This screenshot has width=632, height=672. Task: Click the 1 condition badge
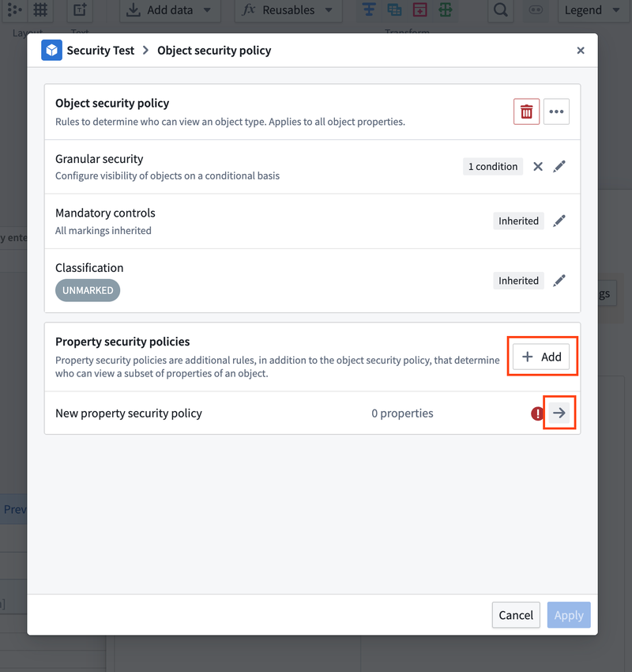click(492, 166)
